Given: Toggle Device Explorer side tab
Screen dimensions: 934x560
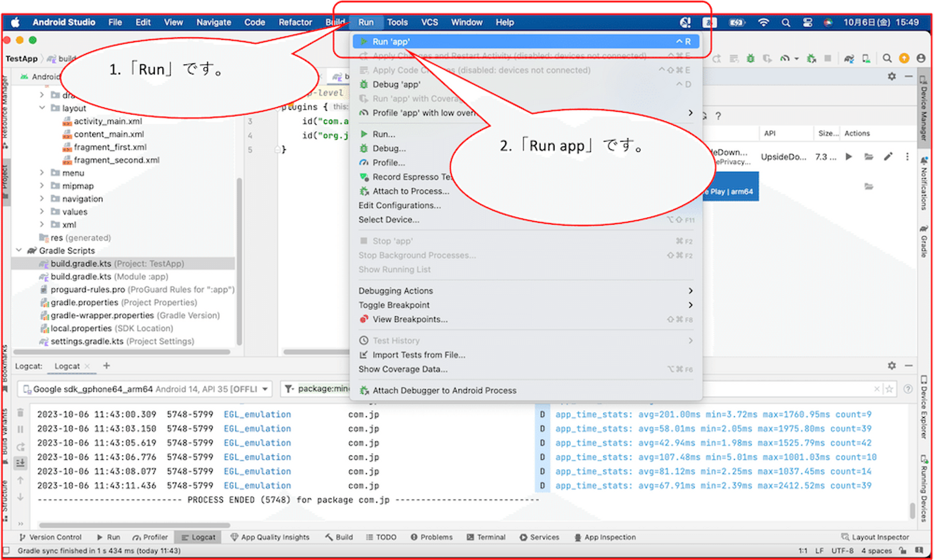Looking at the screenshot, I should (924, 407).
